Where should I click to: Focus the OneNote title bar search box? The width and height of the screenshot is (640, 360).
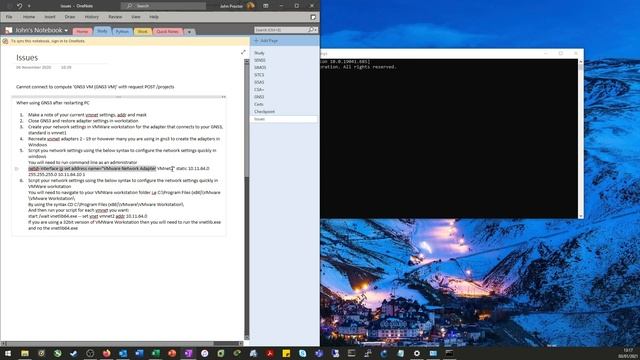163,6
